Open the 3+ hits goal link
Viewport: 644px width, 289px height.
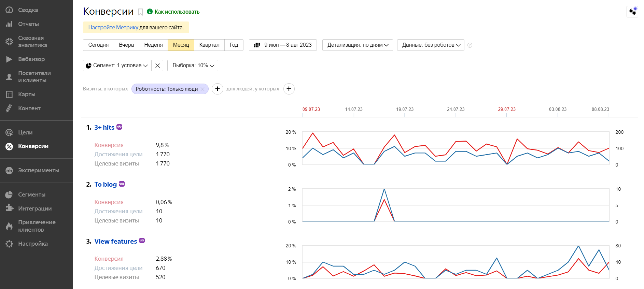(x=104, y=127)
